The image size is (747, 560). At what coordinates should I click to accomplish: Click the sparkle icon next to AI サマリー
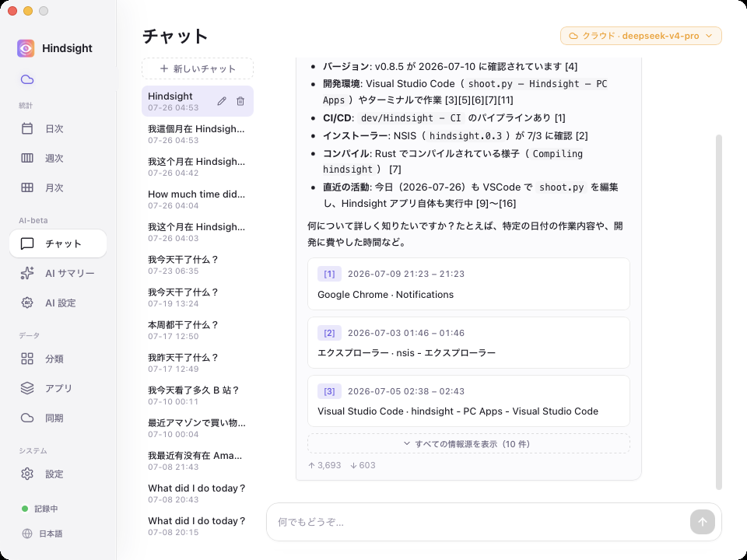coord(27,273)
